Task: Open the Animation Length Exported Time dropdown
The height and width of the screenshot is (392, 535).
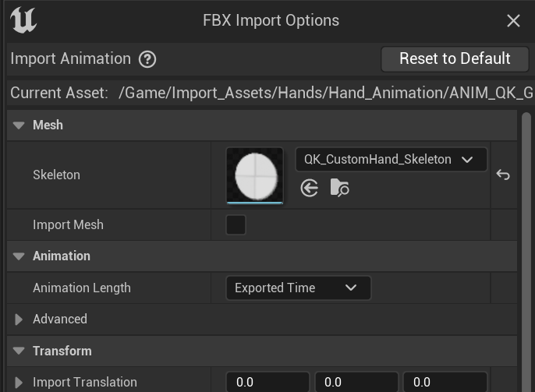Action: click(298, 288)
